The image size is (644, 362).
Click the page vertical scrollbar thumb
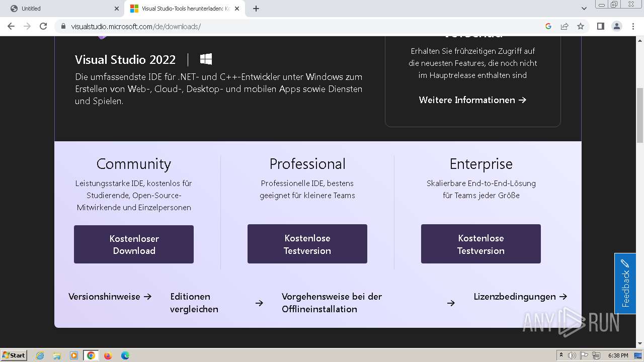639,116
